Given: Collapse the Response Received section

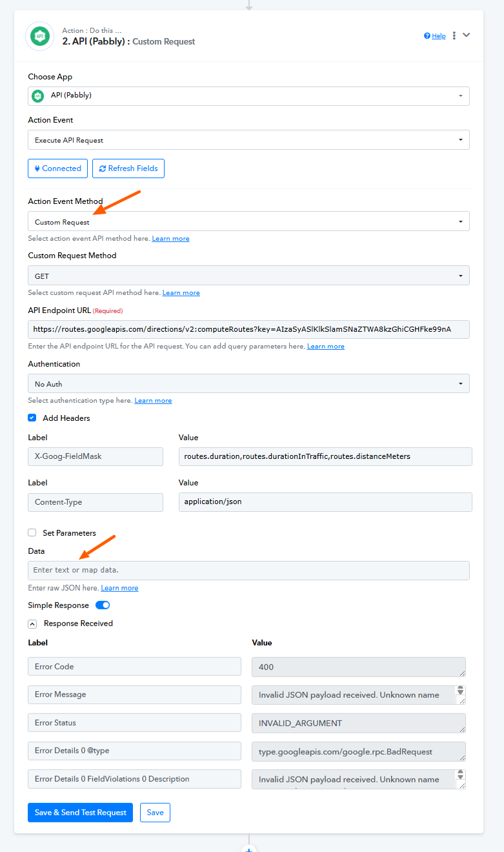Looking at the screenshot, I should click(x=32, y=624).
